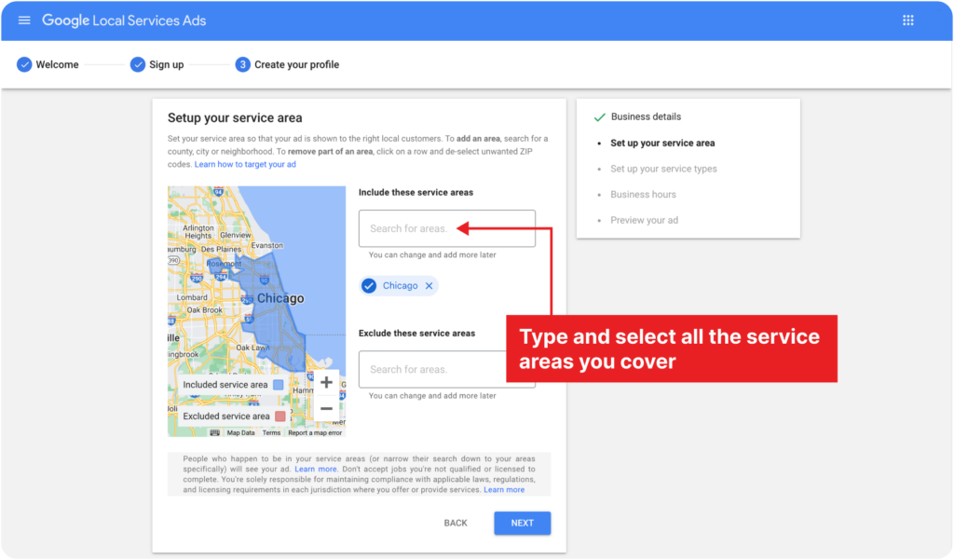
Task: Click the Chicago chip label
Action: pos(400,285)
